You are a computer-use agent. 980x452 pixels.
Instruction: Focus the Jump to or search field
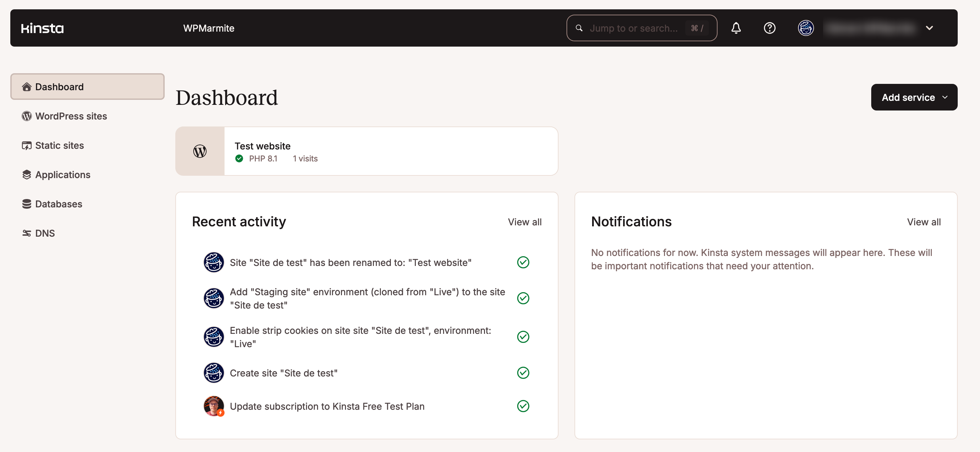[x=642, y=28]
